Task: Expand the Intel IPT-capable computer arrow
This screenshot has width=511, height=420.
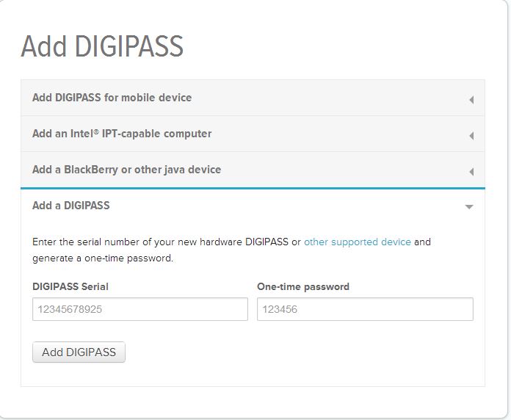Action: (471, 135)
